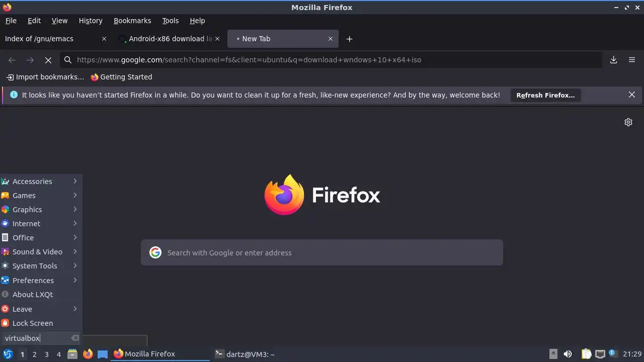The image size is (644, 362).
Task: Open the History menu
Action: 91,21
